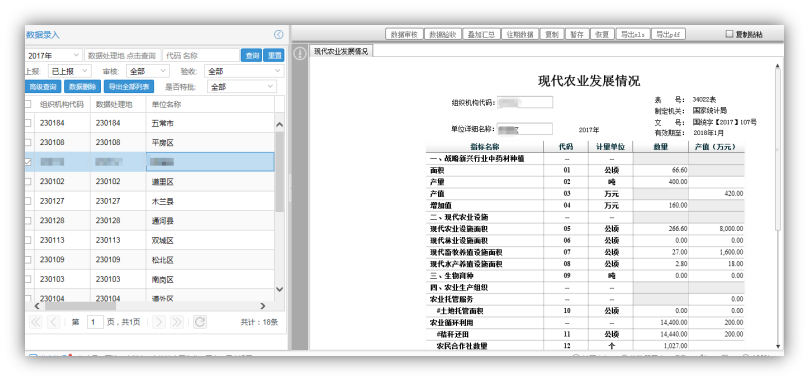Open 高级查询 advanced search
The width and height of the screenshot is (810, 382).
43,87
